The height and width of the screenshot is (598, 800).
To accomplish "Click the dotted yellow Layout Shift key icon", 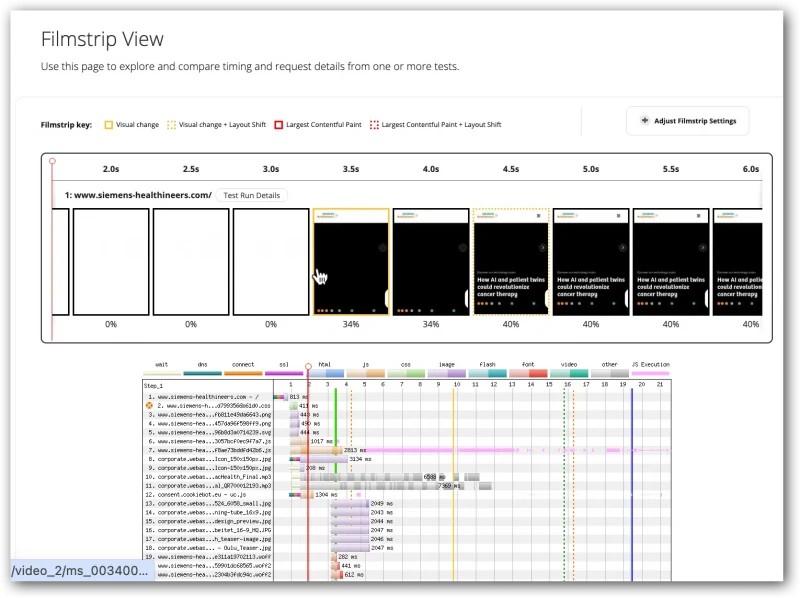I will coord(171,124).
